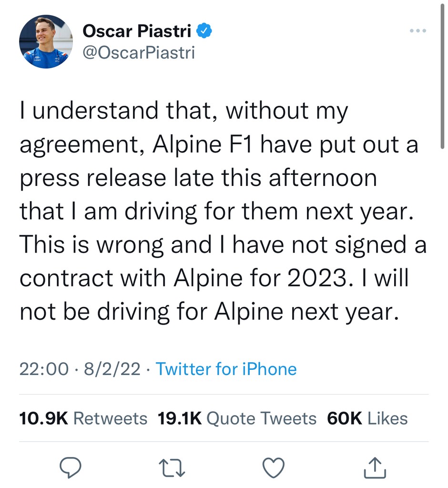
Task: Open the @OscarPiastri handle
Action: click(139, 52)
